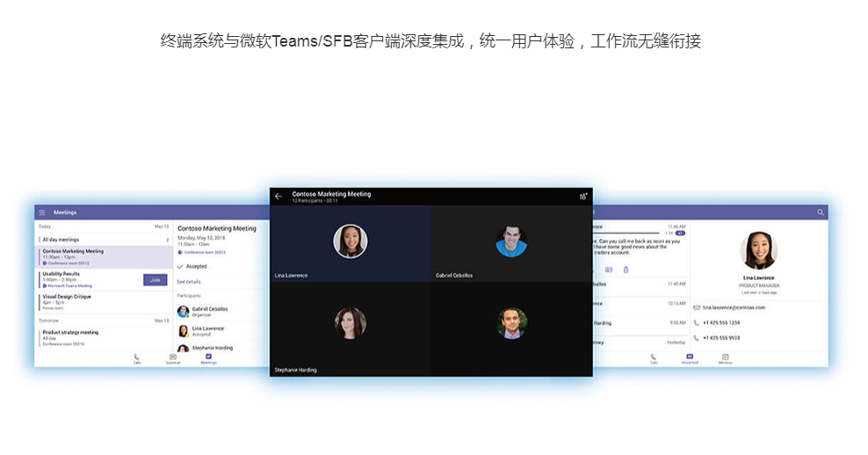The image size is (868, 455).
Task: Open the hamburger menu in Meetings screen
Action: click(x=42, y=213)
